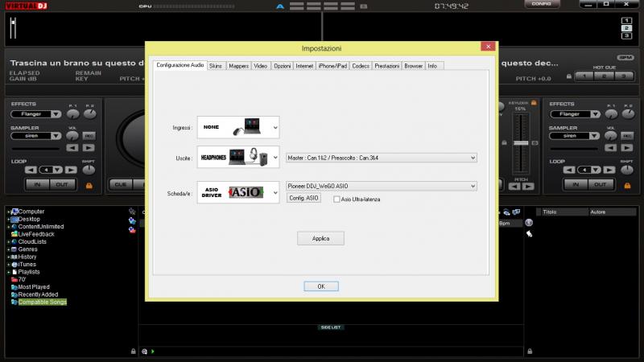Select Most Played list

tap(34, 287)
